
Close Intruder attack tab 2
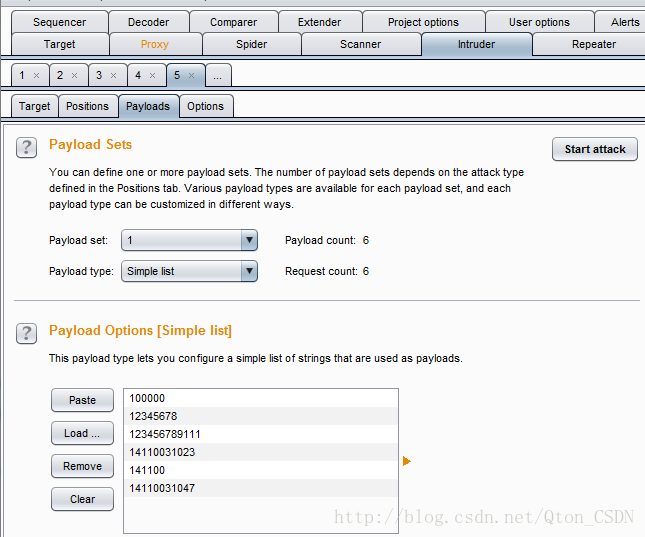(x=74, y=75)
